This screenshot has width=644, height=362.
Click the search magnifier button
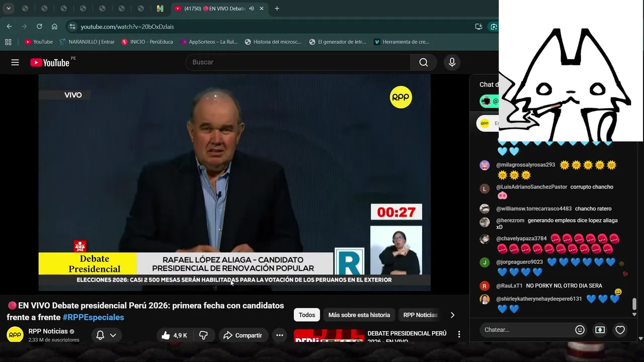click(424, 62)
